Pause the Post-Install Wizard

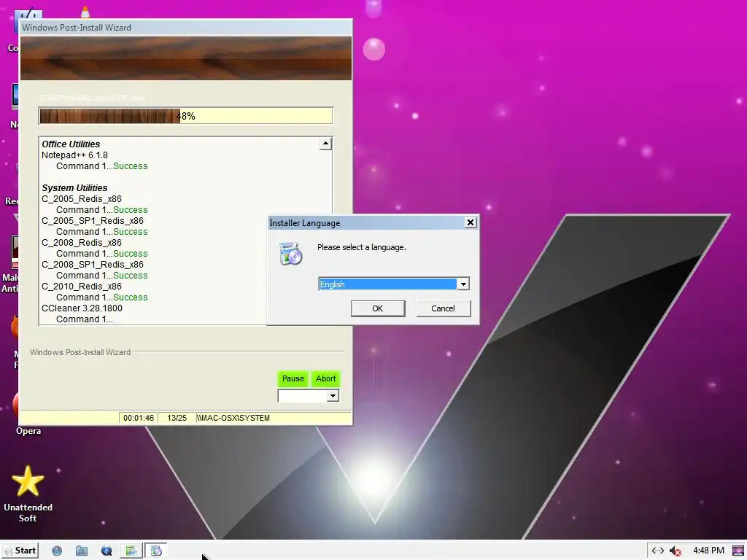click(293, 378)
